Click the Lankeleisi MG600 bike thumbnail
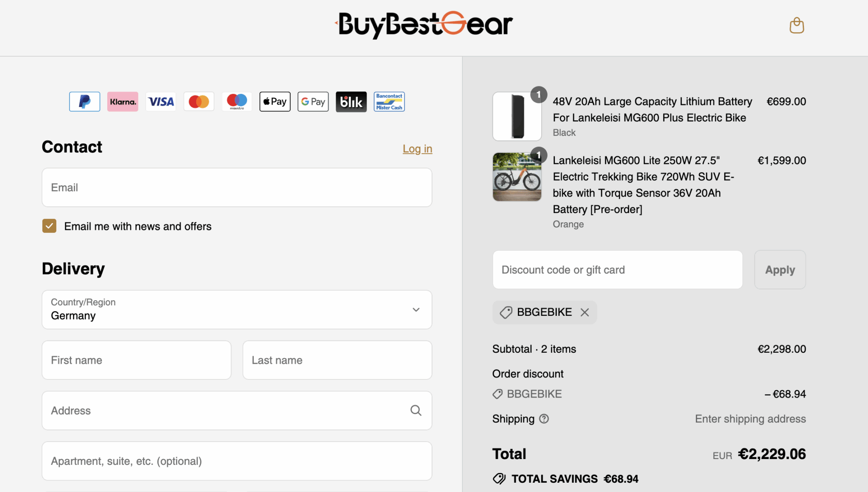This screenshot has width=868, height=492. pyautogui.click(x=517, y=177)
